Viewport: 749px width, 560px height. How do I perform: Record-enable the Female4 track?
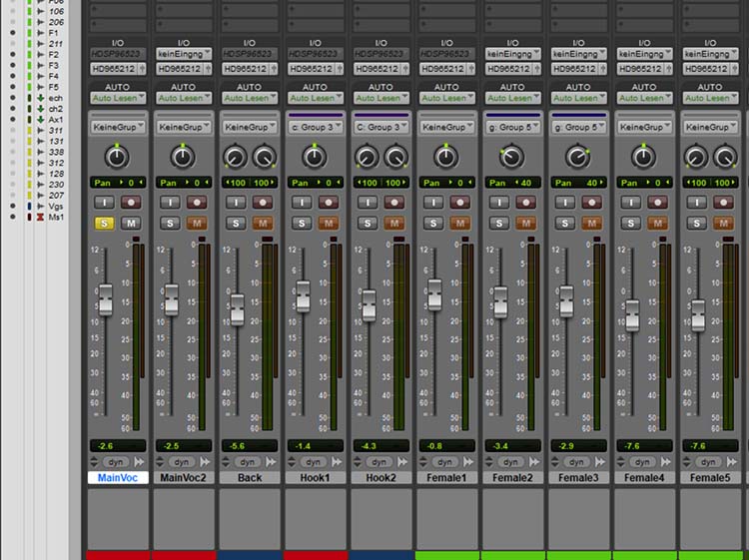coord(658,202)
